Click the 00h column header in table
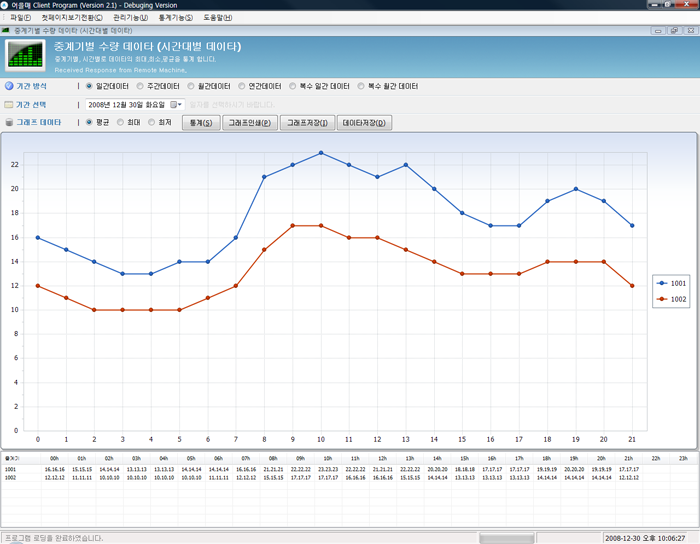 coord(54,458)
